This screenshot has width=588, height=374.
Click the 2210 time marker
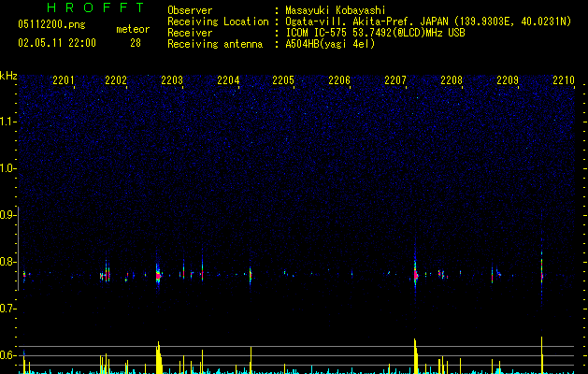[x=564, y=80]
